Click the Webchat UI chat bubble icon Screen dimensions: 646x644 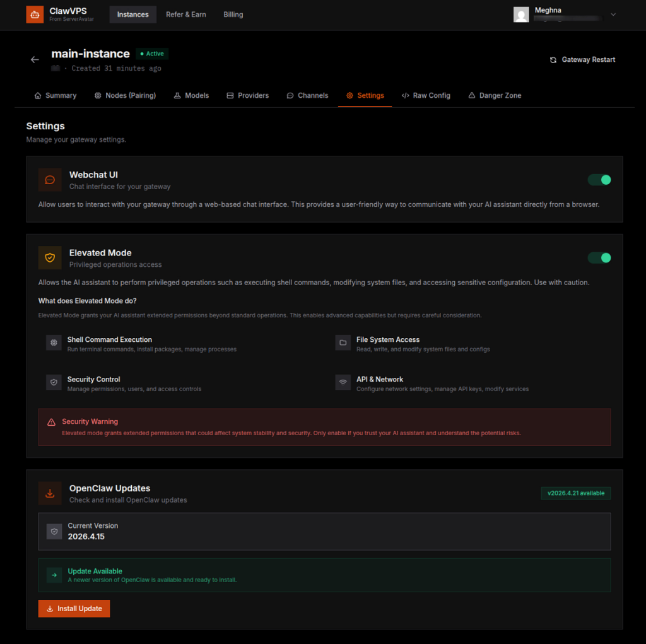coord(50,180)
